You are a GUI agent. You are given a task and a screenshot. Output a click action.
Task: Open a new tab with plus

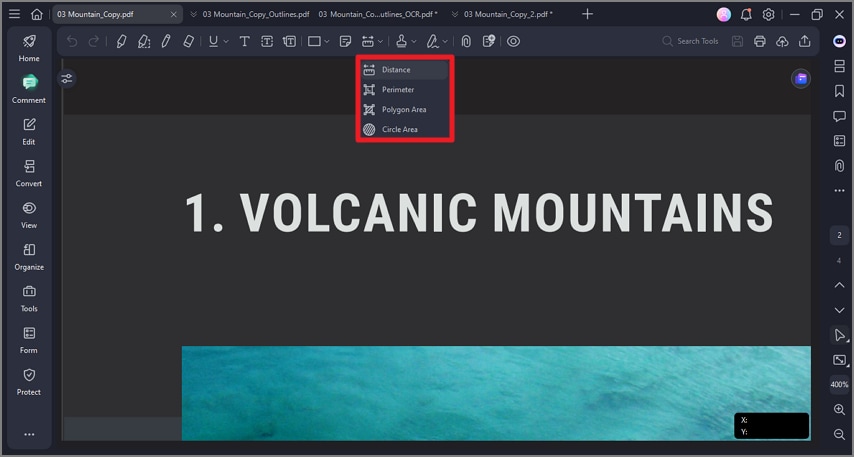[587, 14]
